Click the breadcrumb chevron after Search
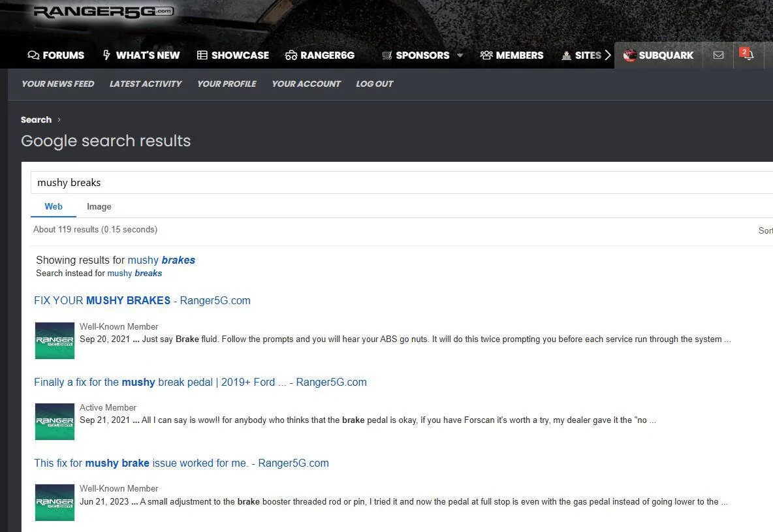This screenshot has height=532, width=773. point(59,120)
